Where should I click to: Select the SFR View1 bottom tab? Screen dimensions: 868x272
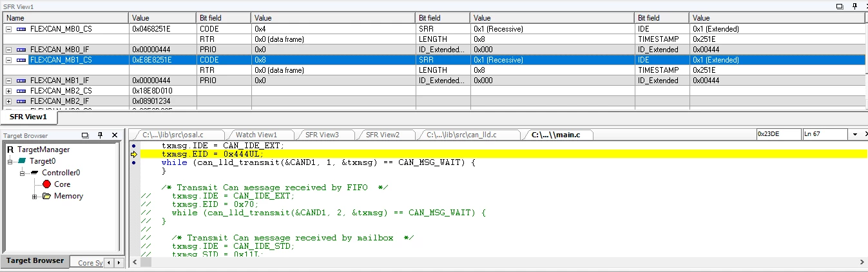28,117
